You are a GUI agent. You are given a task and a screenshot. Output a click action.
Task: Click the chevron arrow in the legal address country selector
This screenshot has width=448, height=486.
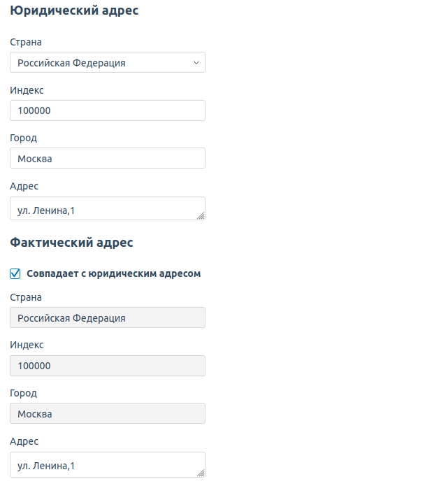tap(196, 63)
